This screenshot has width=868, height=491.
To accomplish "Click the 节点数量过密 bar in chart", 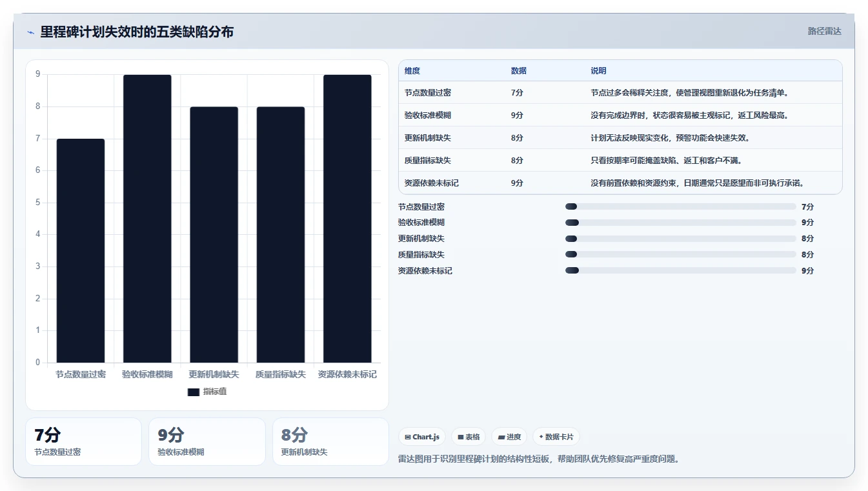I will coord(81,250).
